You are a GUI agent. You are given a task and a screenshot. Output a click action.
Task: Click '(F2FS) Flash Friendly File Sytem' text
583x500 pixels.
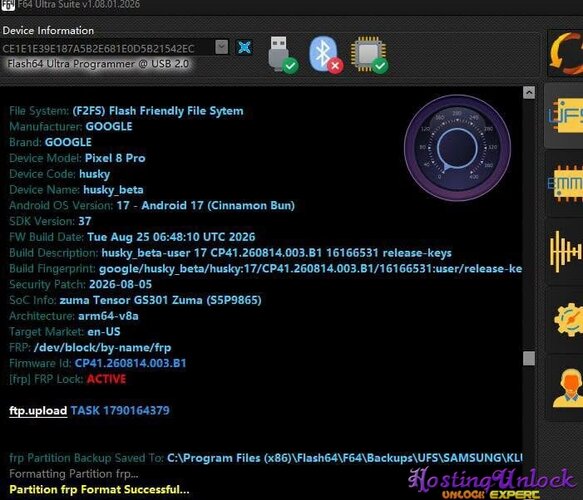(x=158, y=111)
